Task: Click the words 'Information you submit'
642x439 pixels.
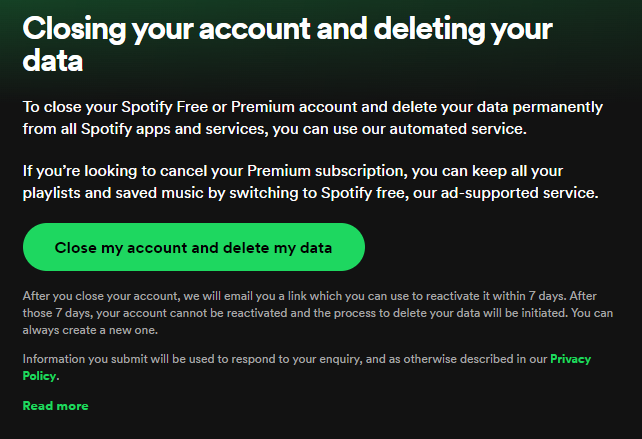Action: (x=75, y=358)
